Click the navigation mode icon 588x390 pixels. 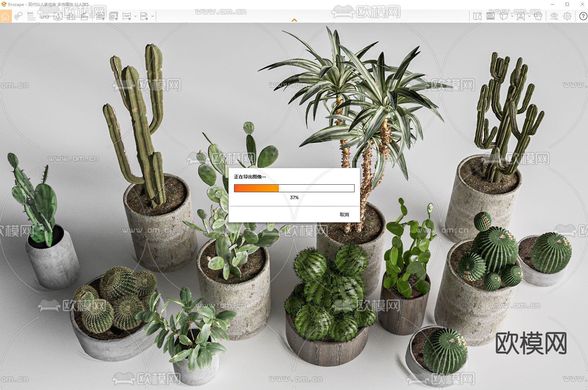[x=521, y=16]
